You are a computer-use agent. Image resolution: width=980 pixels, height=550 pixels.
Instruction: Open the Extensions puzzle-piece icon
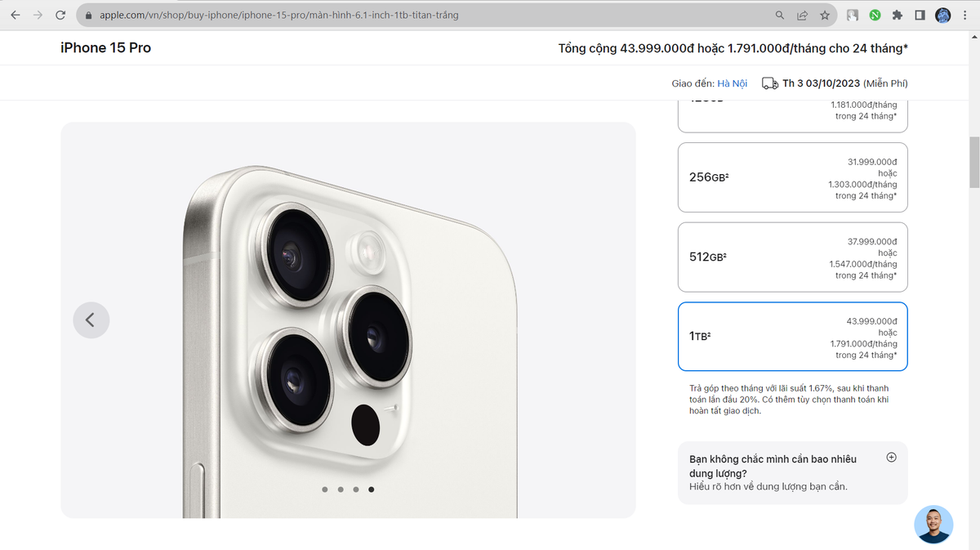[896, 15]
